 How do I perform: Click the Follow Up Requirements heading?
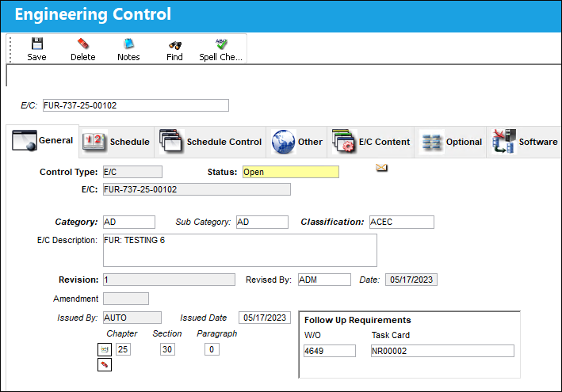357,320
